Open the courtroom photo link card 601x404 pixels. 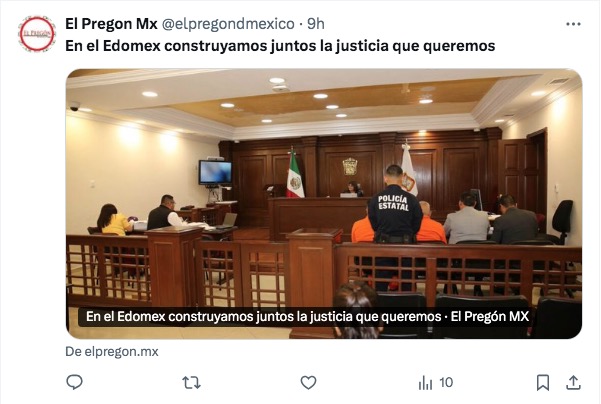[324, 204]
